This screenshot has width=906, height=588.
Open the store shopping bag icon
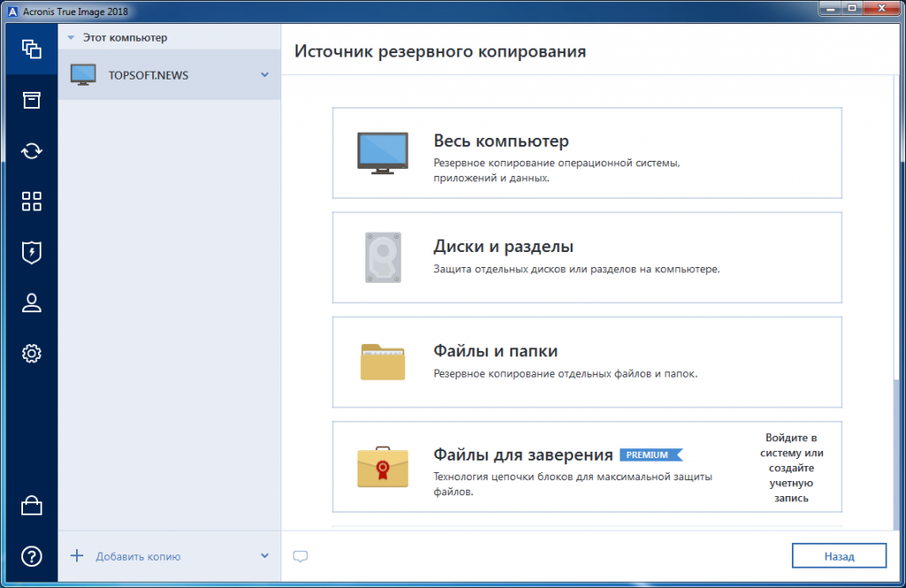[x=32, y=505]
